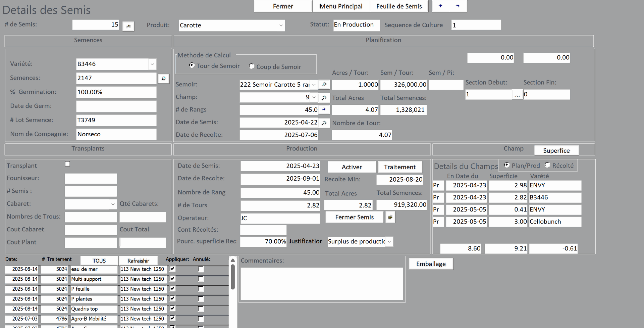Select the Coup de Semoir radio option
The image size is (644, 328).
(x=252, y=66)
